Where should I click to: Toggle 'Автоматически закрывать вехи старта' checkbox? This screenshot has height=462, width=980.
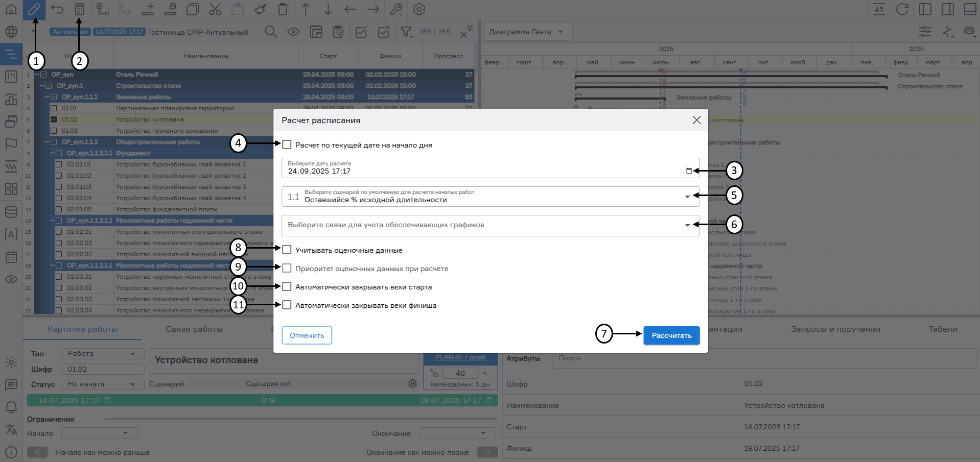(x=287, y=287)
